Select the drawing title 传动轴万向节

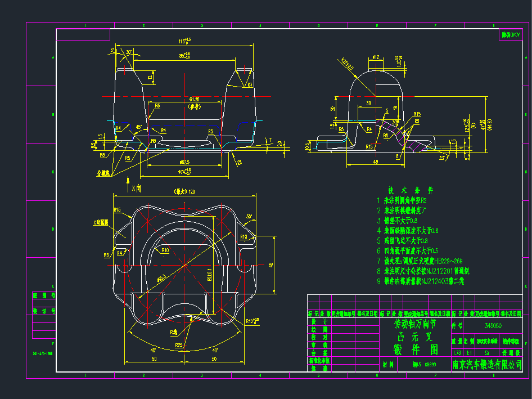pos(414,325)
